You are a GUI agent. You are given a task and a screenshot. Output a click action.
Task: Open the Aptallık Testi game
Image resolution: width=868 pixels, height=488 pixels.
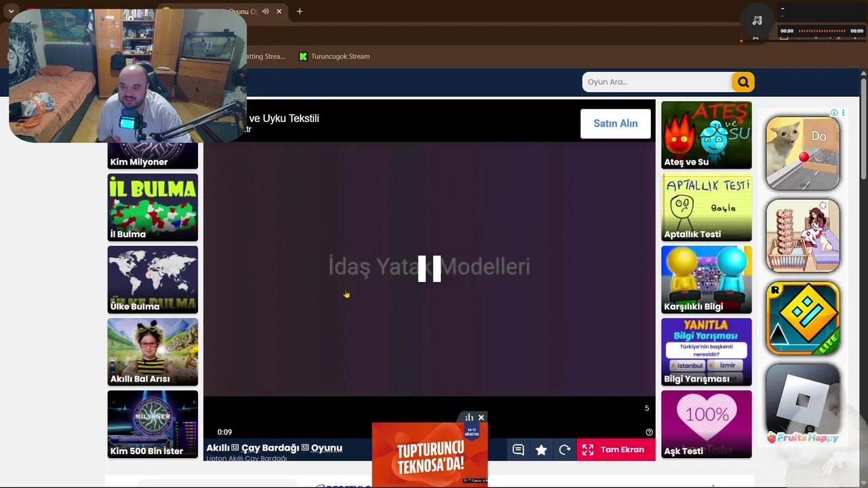(x=707, y=207)
